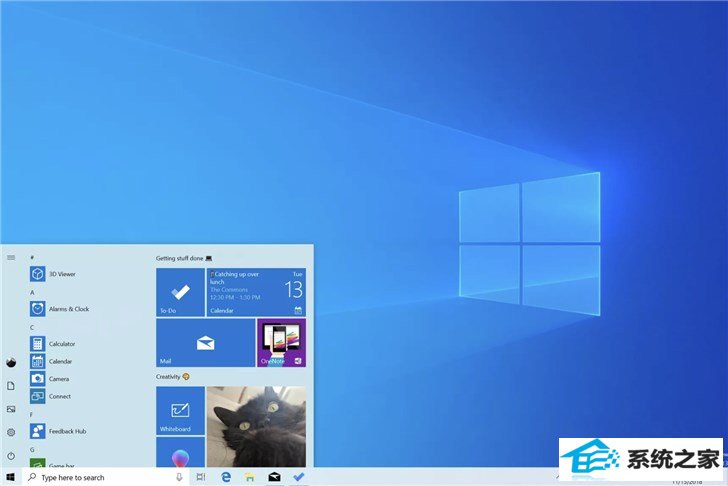The height and width of the screenshot is (486, 728).
Task: Open To-Do from the taskbar
Action: (x=299, y=477)
